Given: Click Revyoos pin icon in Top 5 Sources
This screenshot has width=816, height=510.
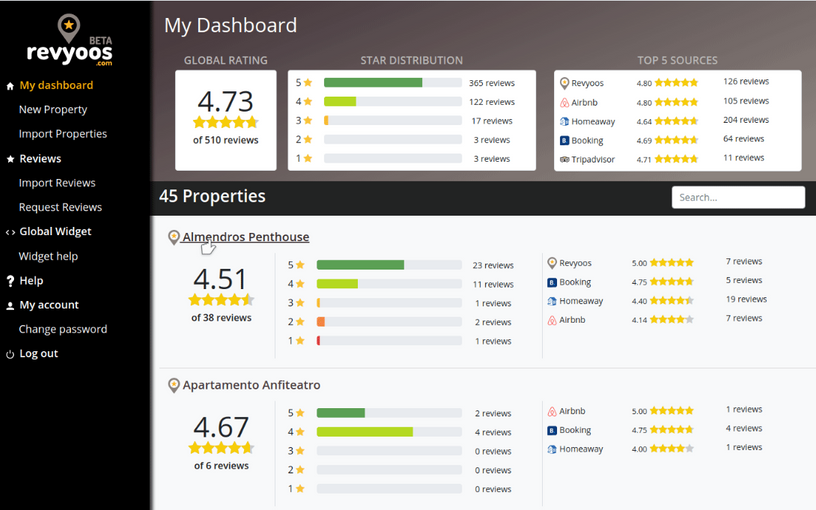Looking at the screenshot, I should [x=564, y=83].
